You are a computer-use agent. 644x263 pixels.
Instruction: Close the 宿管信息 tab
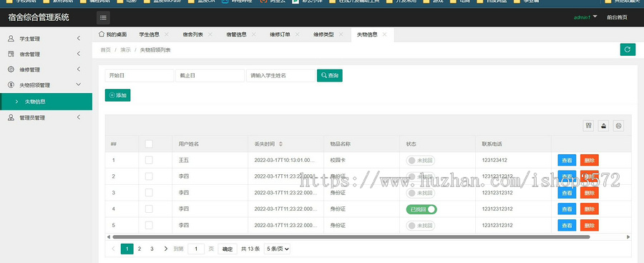coord(253,34)
